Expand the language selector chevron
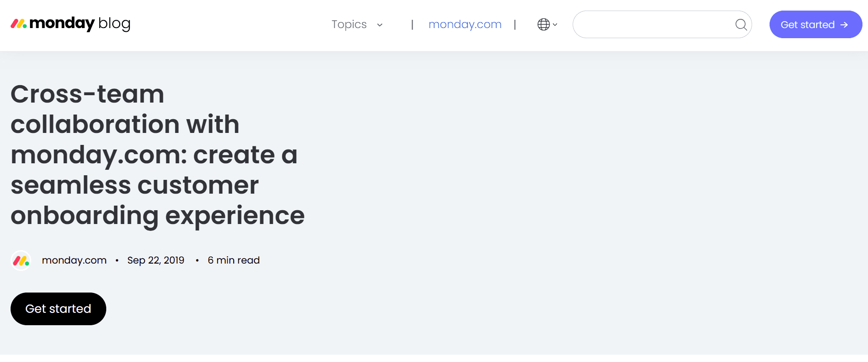Image resolution: width=868 pixels, height=362 pixels. point(555,25)
